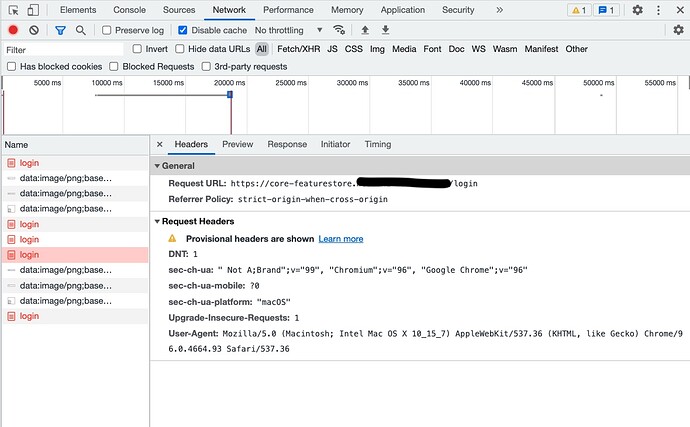Open the Learn more link
The height and width of the screenshot is (427, 690).
(341, 239)
